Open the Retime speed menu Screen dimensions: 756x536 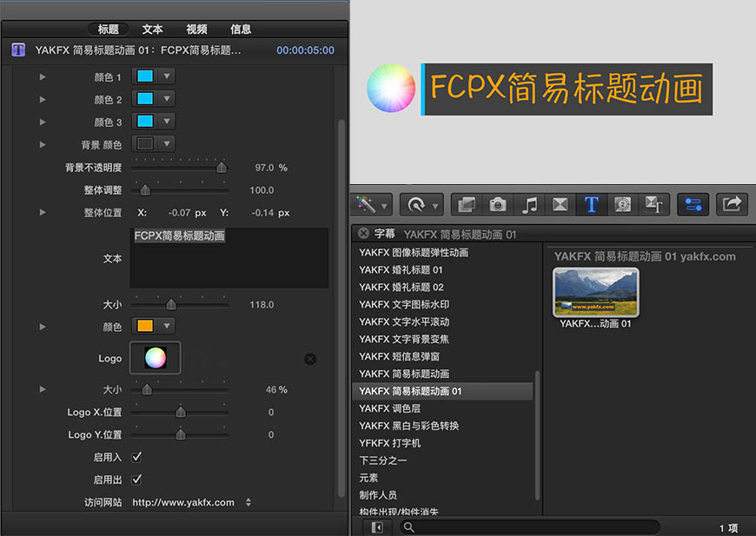click(x=421, y=205)
